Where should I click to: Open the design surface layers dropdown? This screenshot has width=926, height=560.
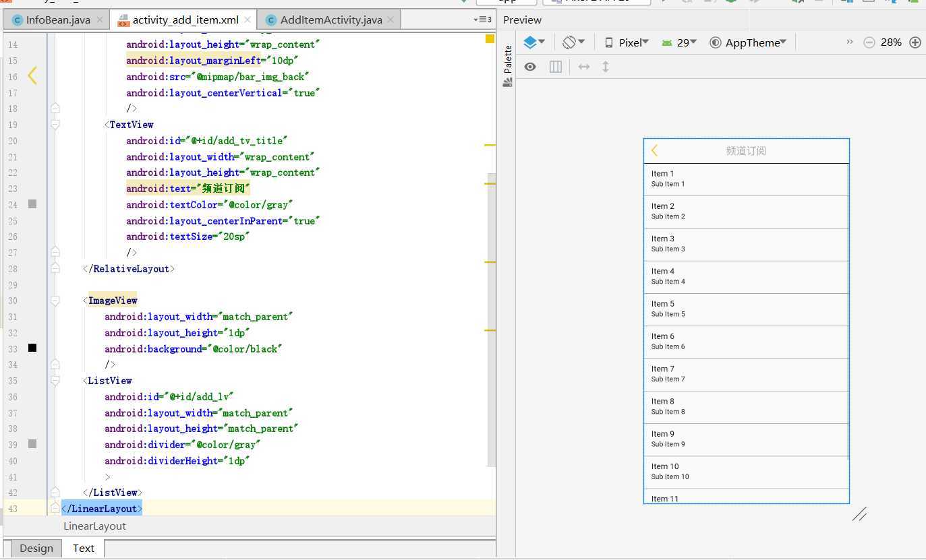pos(534,42)
